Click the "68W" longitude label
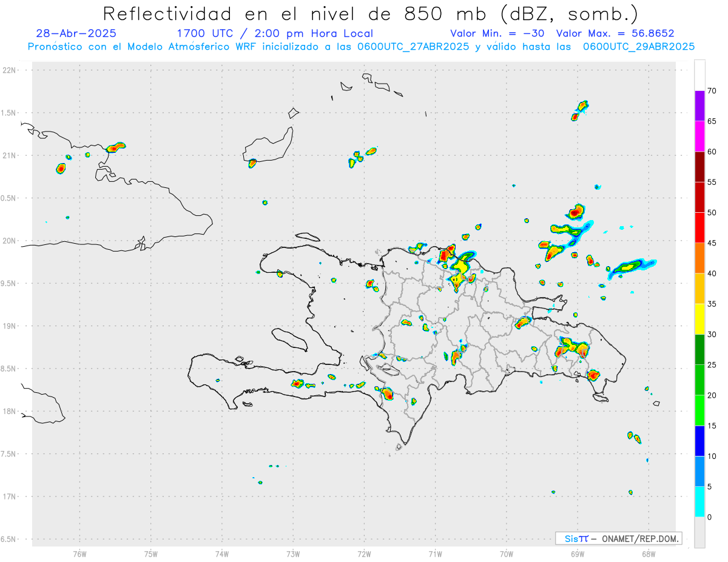This screenshot has width=728, height=562. pyautogui.click(x=649, y=554)
